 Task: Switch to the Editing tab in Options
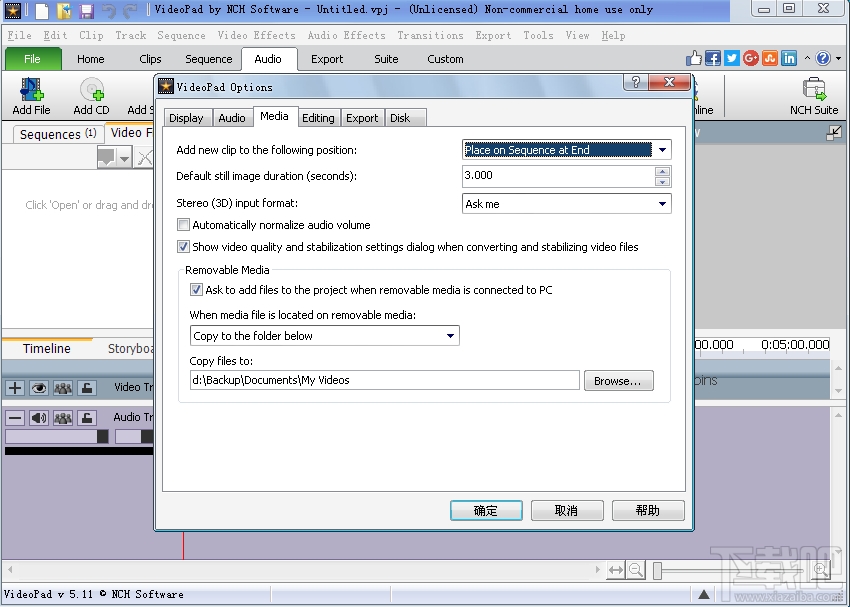(318, 117)
